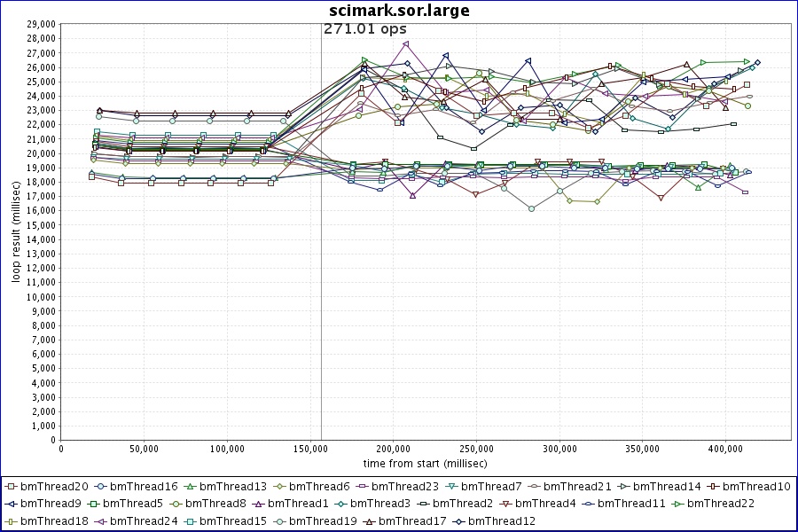Click the vertical marker line in chart
The height and width of the screenshot is (532, 798).
321,266
